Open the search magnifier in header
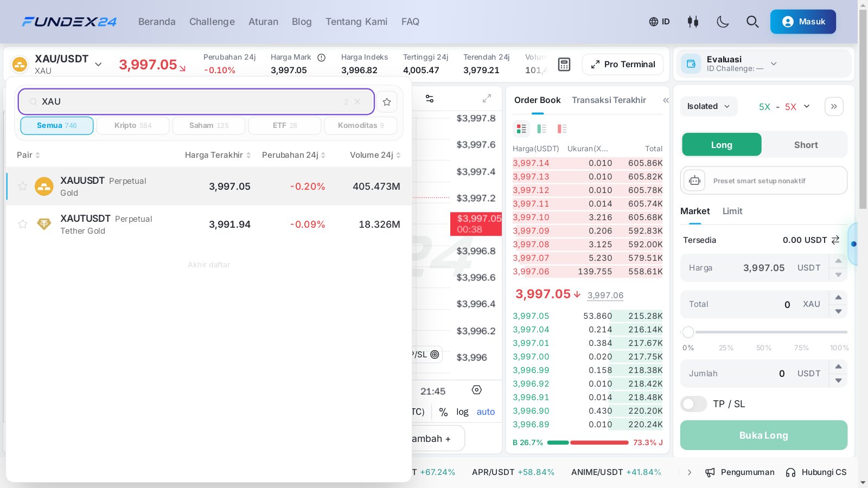The image size is (868, 488). pyautogui.click(x=752, y=22)
